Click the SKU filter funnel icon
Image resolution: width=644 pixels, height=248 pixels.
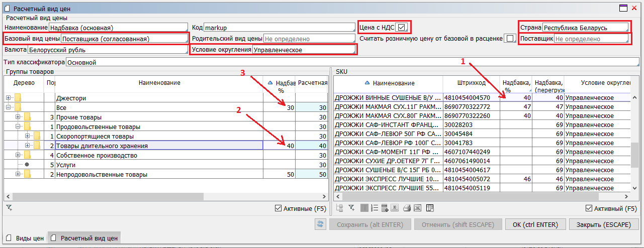point(352,208)
